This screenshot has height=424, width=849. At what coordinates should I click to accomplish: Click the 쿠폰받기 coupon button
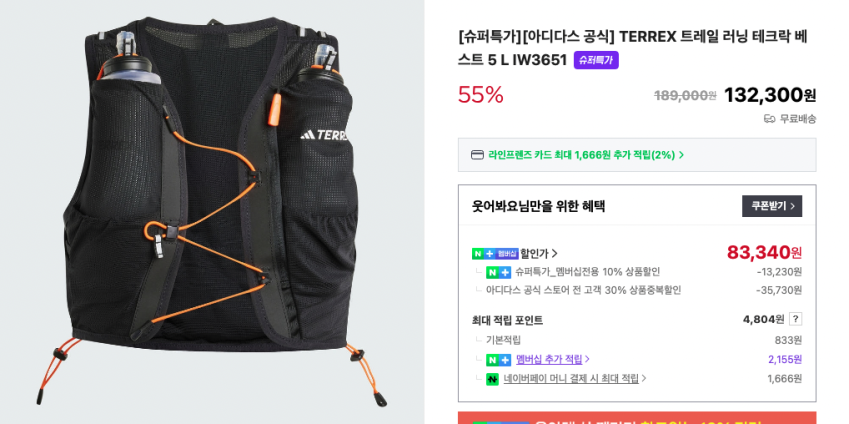772,206
